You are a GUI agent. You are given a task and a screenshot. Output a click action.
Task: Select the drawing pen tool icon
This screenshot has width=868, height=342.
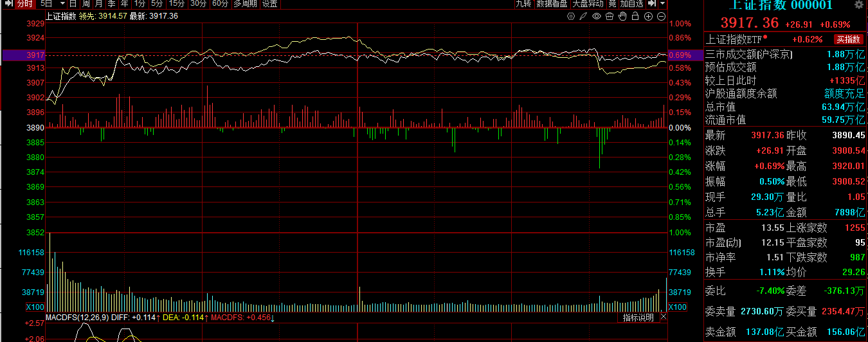[584, 16]
